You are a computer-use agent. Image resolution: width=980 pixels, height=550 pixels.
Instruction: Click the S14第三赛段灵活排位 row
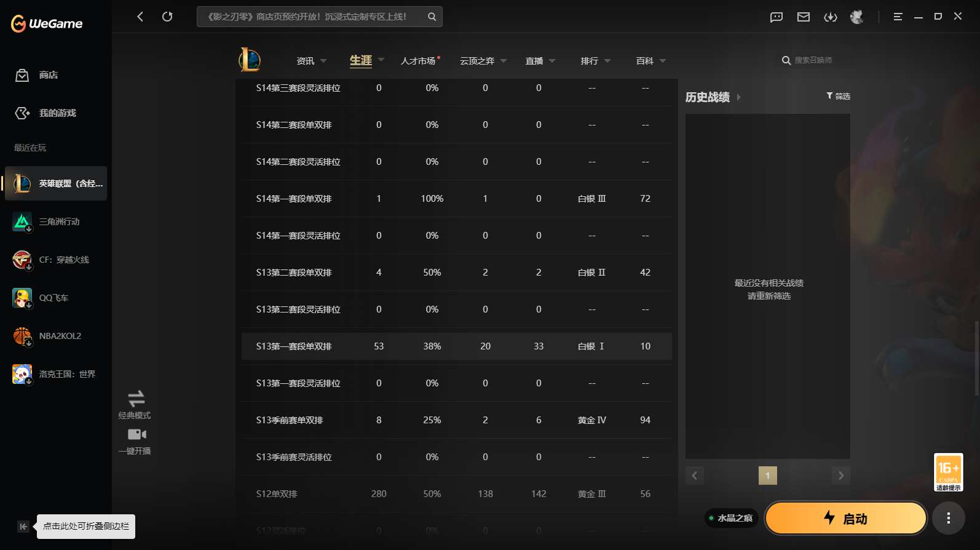click(456, 89)
